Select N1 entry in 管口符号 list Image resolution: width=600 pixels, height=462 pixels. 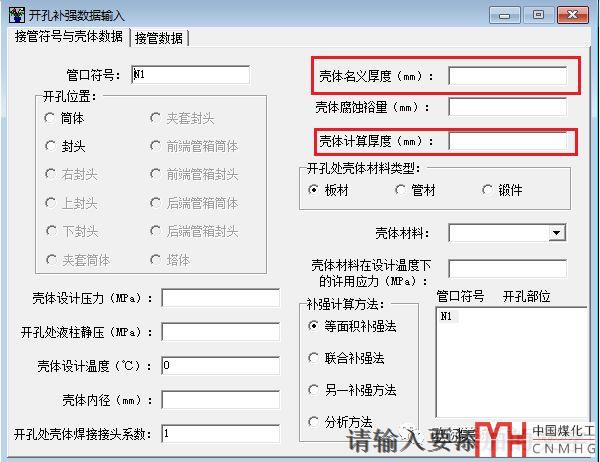pyautogui.click(x=446, y=316)
